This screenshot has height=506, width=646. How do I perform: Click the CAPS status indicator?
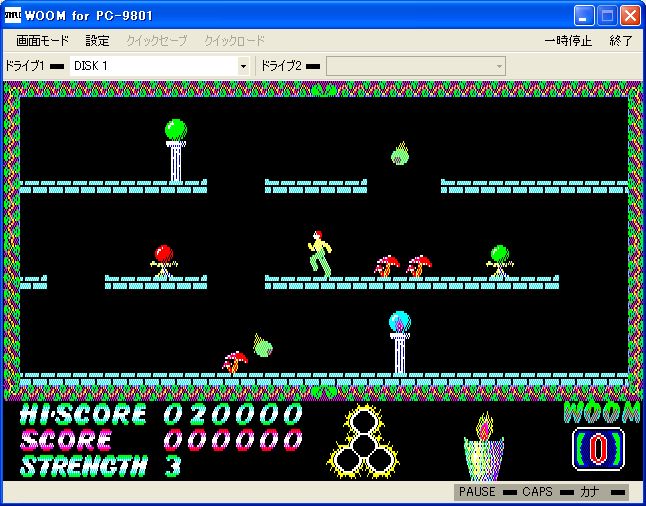pos(547,492)
